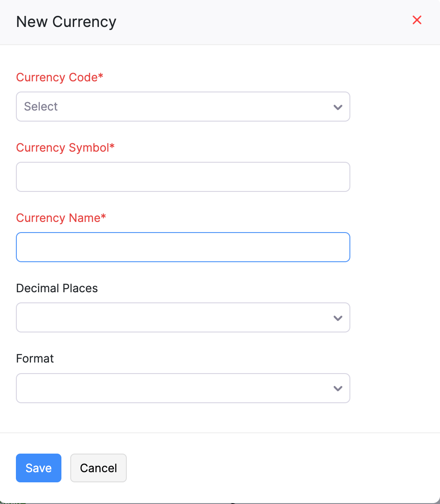440x504 pixels.
Task: Click the red asterisk after Currency Name
Action: pos(104,217)
